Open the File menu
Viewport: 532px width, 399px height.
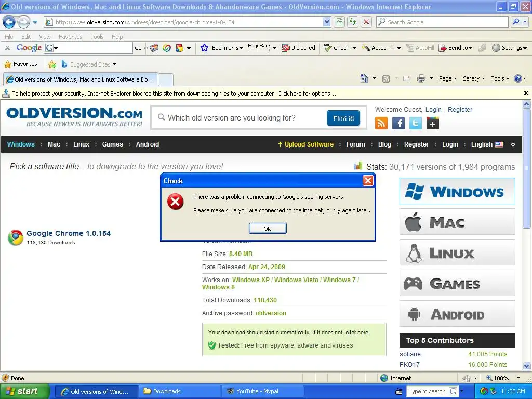pos(9,37)
